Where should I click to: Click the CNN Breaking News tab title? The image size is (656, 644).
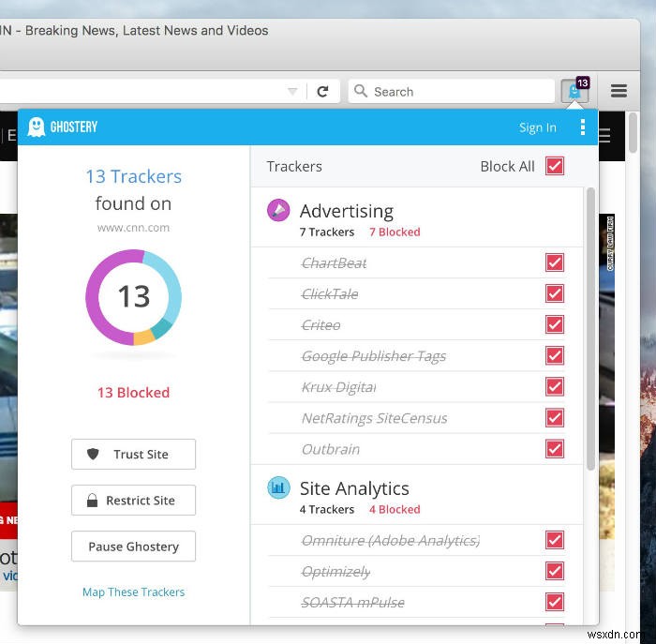pyautogui.click(x=134, y=30)
